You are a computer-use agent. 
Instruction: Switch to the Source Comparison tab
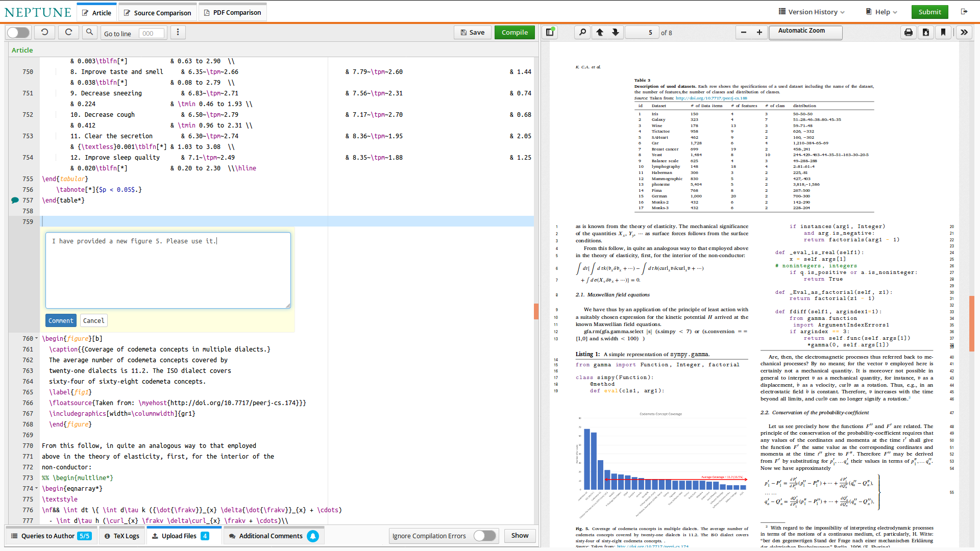click(x=157, y=13)
